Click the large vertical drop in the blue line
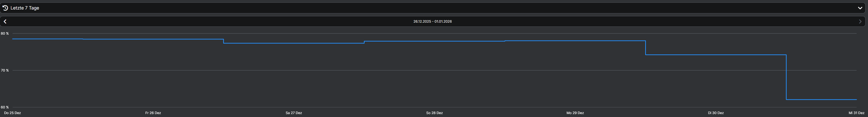Image resolution: width=868 pixels, height=117 pixels. click(786, 77)
